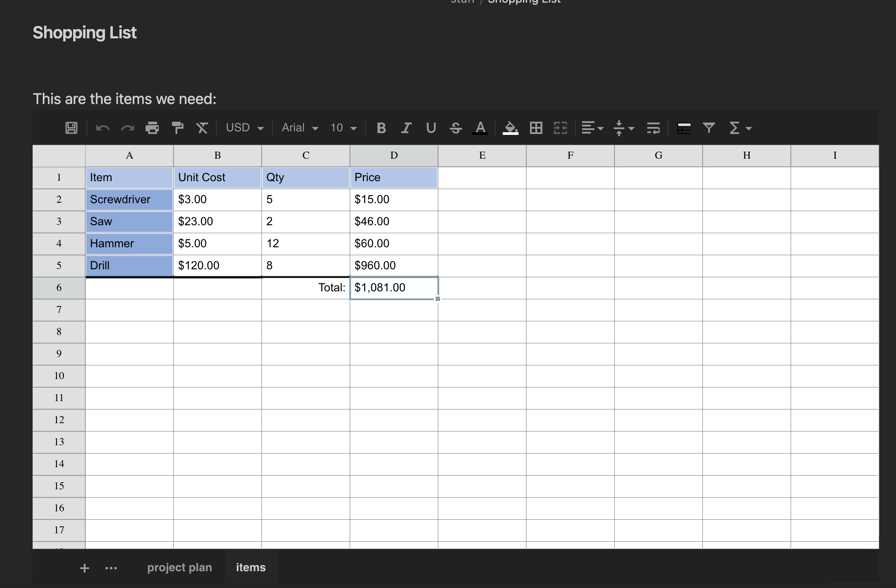Click the save icon in the toolbar
Viewport: 896px width, 588px height.
coord(71,128)
